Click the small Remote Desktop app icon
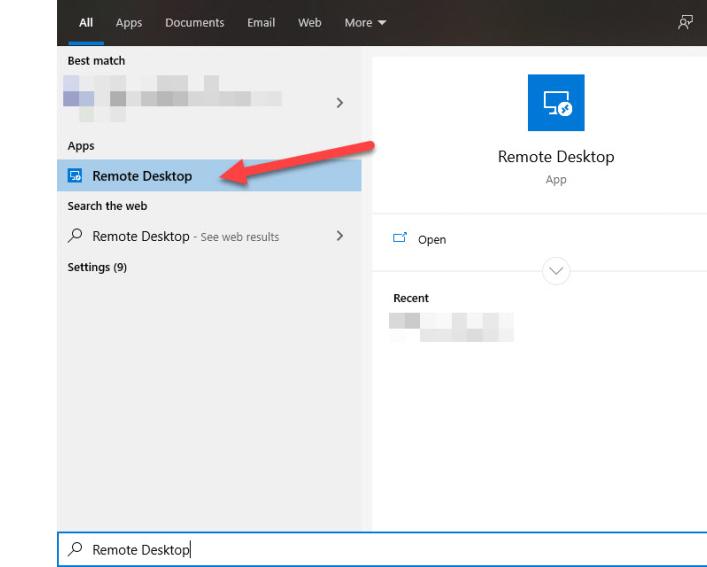This screenshot has height=567, width=707. coord(75,175)
